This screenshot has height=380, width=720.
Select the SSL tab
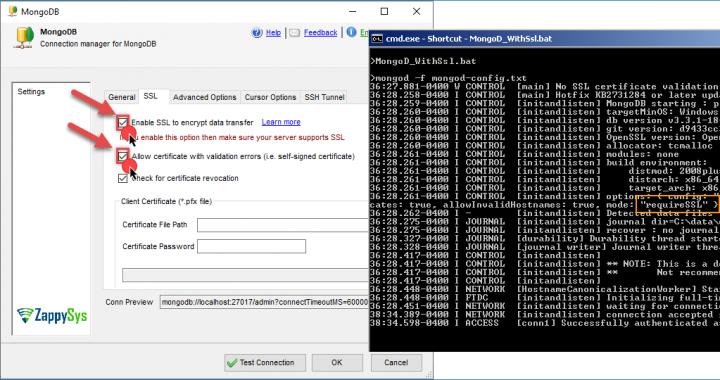(151, 96)
